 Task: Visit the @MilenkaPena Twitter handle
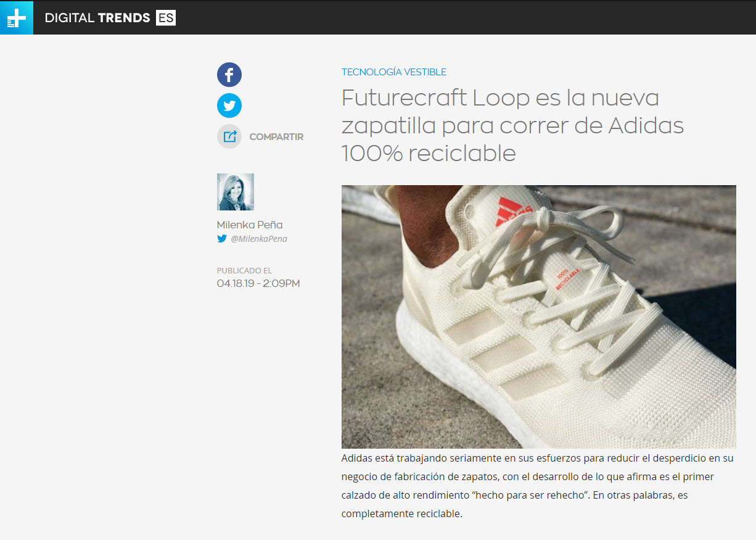pyautogui.click(x=259, y=239)
